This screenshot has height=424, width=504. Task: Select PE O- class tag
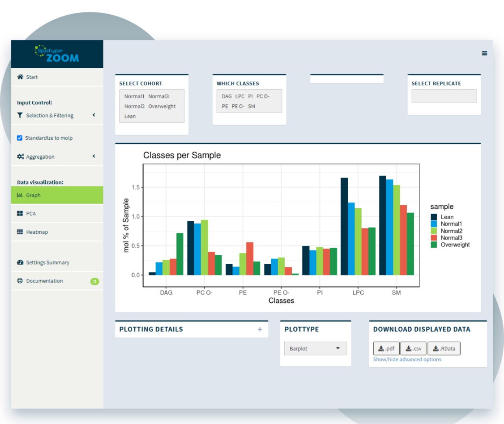point(238,106)
